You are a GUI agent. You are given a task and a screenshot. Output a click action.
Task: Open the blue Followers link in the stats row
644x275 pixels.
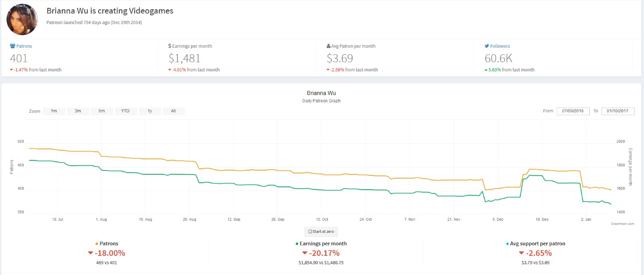point(500,46)
